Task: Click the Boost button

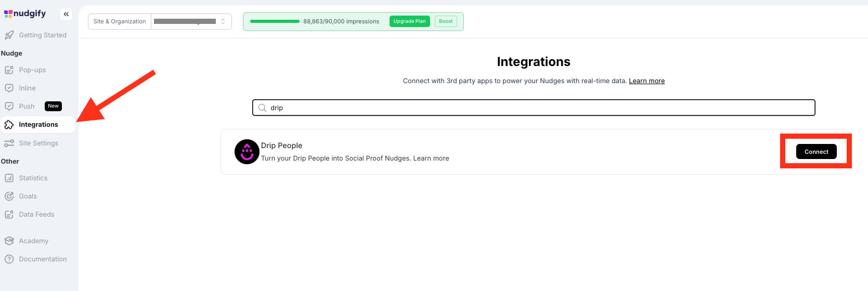Action: click(446, 21)
